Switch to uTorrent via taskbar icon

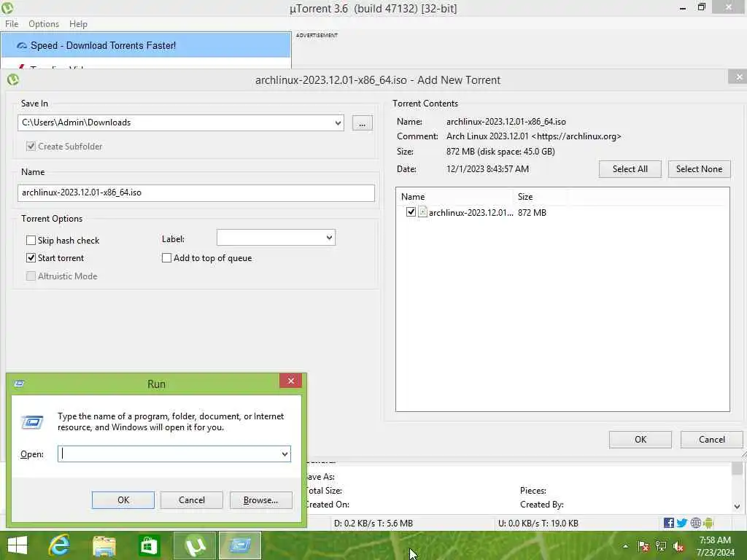tap(195, 545)
